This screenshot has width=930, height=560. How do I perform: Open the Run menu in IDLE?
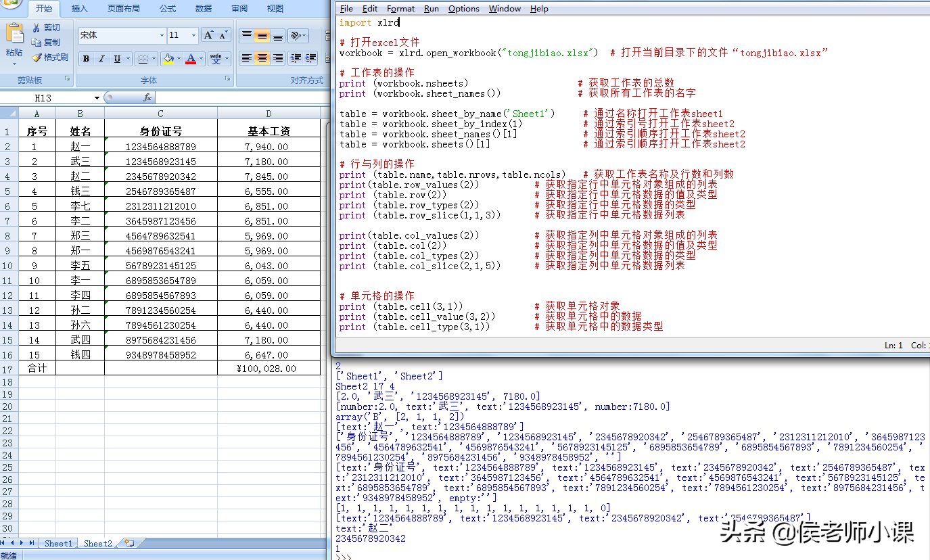432,9
